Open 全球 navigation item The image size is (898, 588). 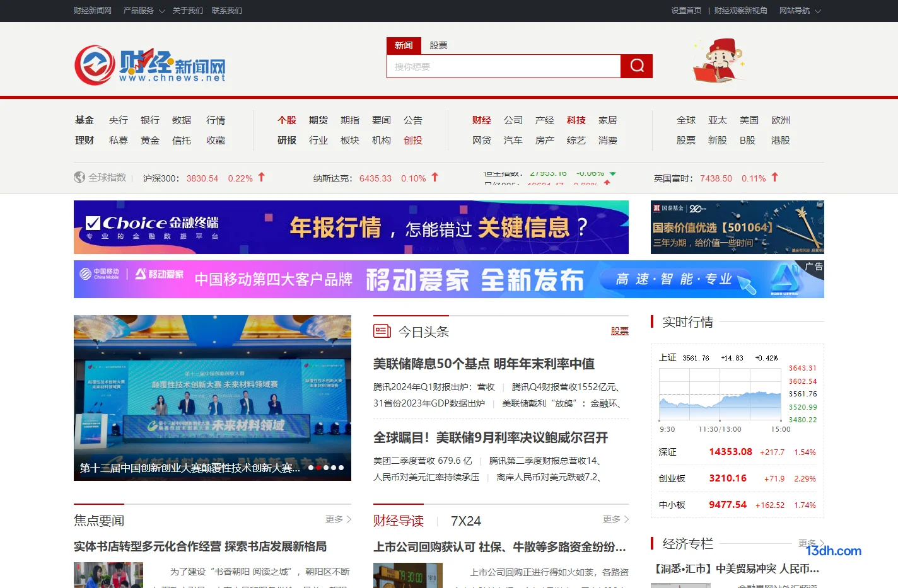click(686, 120)
